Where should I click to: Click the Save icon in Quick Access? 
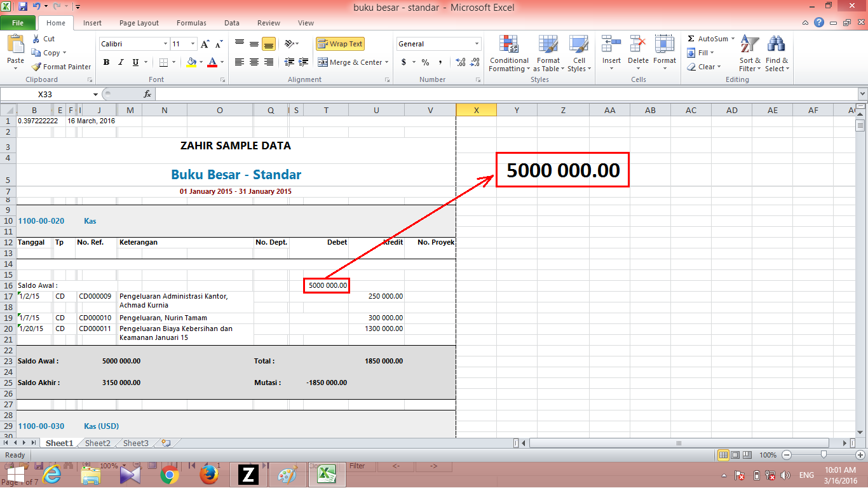coord(23,7)
